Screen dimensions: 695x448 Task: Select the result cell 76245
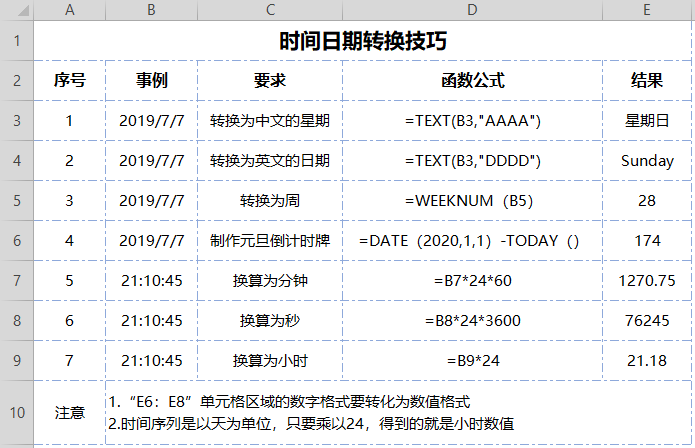(647, 320)
